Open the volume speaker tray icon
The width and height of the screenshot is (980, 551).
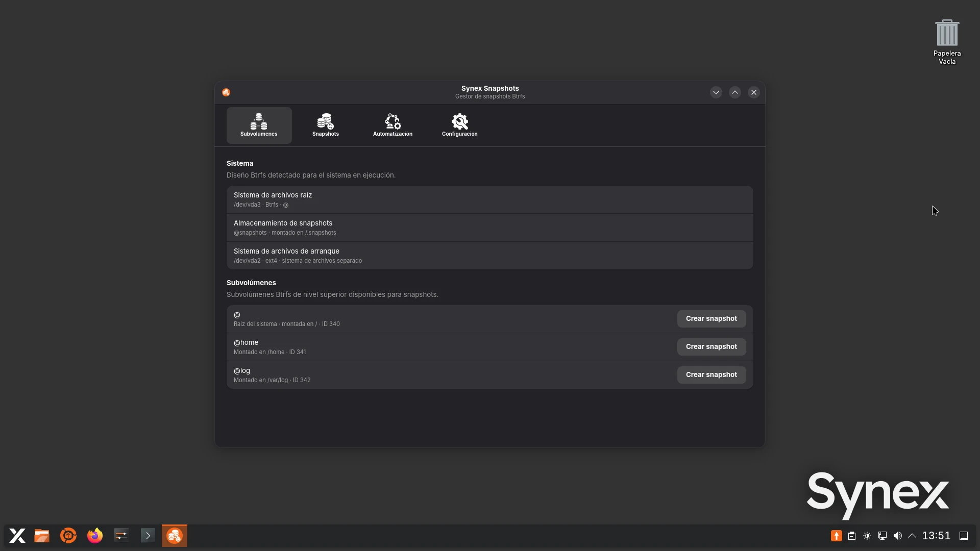coord(898,536)
